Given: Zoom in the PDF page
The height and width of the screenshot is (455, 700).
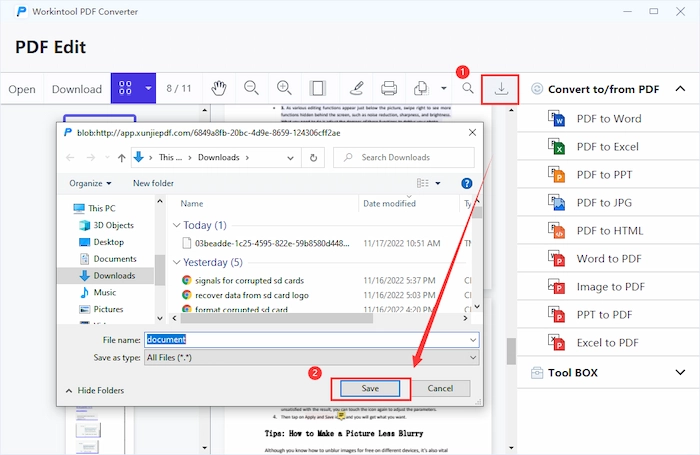Looking at the screenshot, I should [284, 88].
